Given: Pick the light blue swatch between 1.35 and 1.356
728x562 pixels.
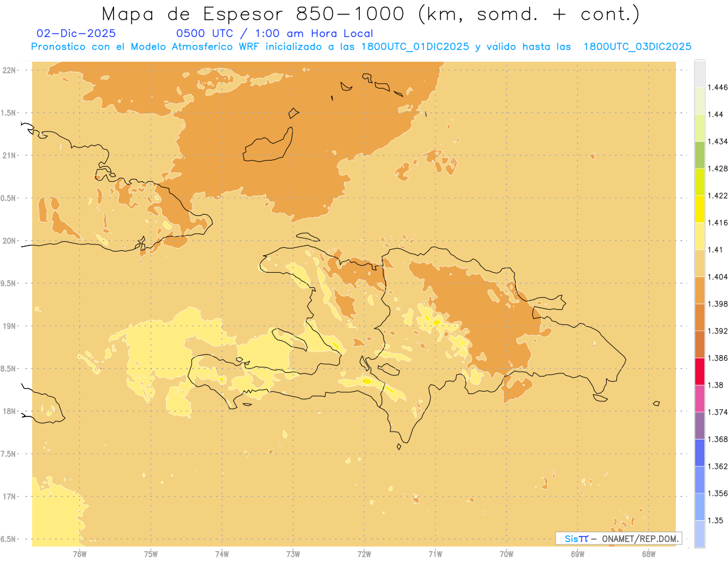Looking at the screenshot, I should click(699, 507).
